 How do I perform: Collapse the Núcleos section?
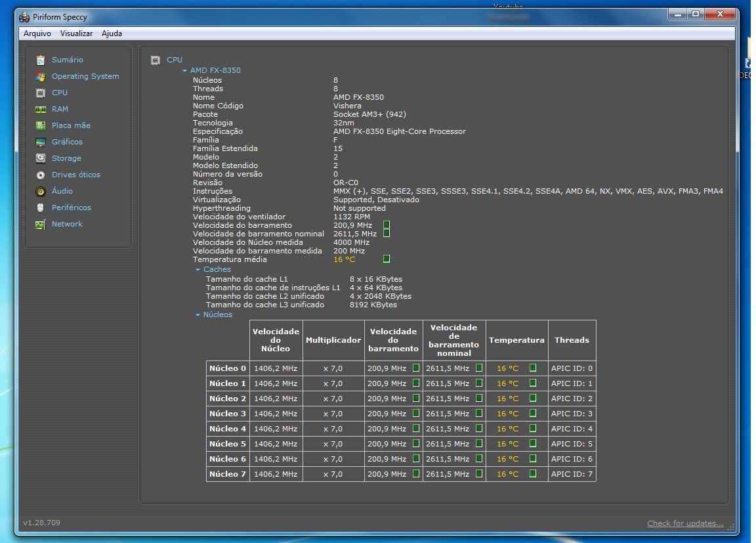pyautogui.click(x=198, y=315)
